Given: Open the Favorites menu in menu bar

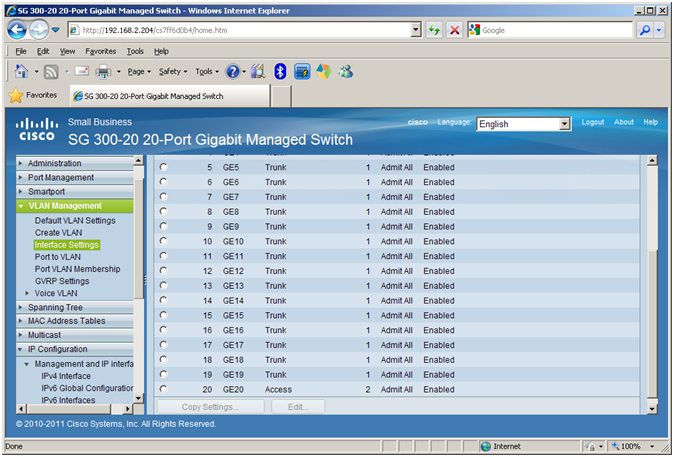Looking at the screenshot, I should (101, 51).
